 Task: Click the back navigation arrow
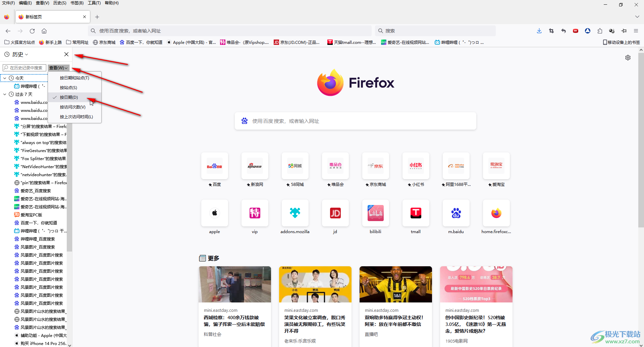click(8, 31)
